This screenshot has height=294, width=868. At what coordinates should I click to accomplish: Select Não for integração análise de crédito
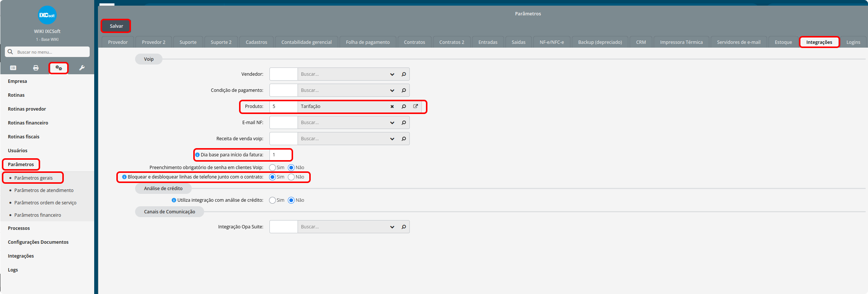tap(291, 200)
